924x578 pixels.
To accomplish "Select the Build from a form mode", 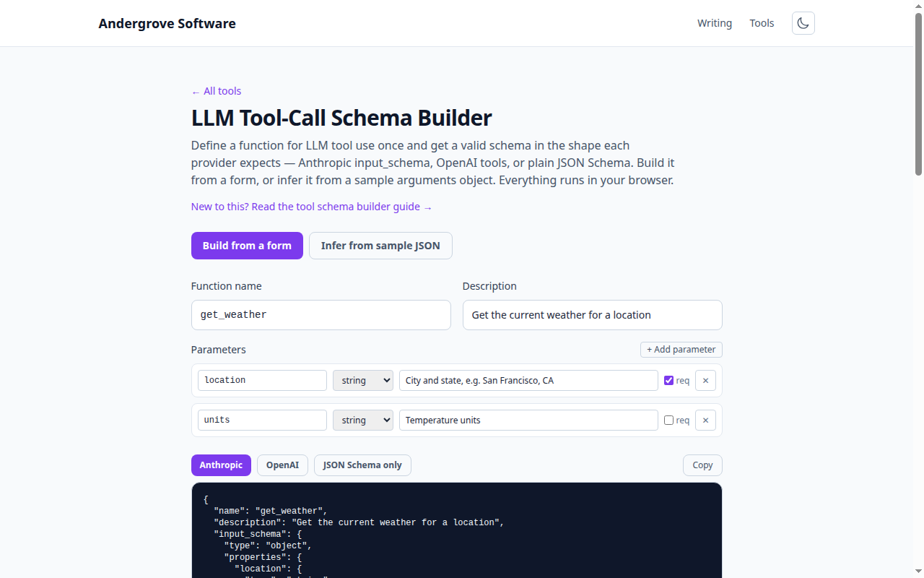I will click(247, 246).
